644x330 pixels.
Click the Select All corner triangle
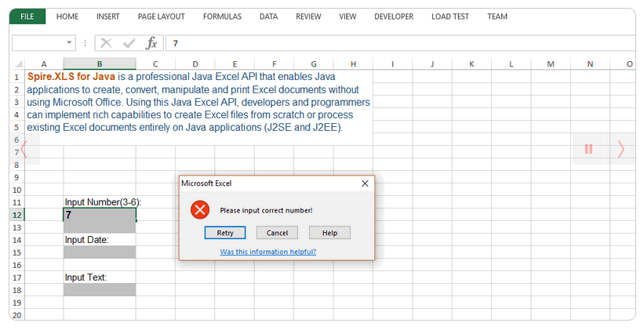pos(19,64)
